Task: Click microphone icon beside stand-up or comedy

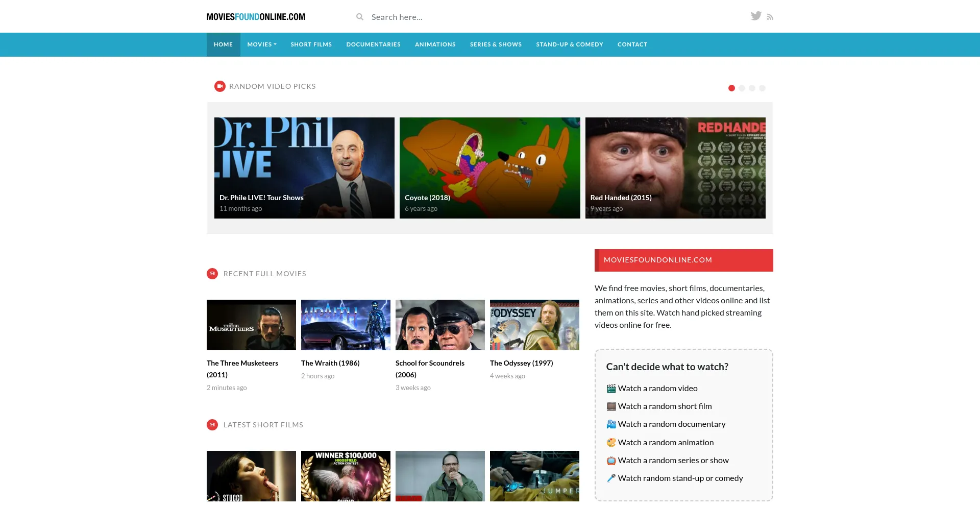Action: point(611,478)
